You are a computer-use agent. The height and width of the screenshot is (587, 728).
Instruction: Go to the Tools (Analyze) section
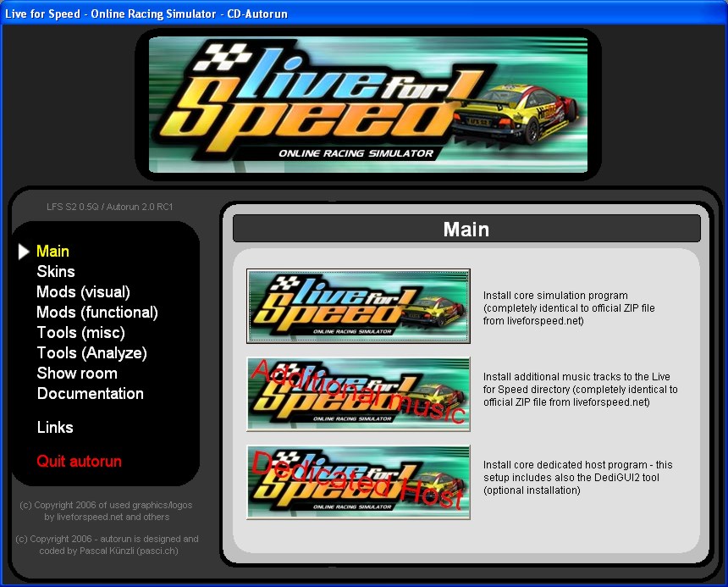[92, 353]
